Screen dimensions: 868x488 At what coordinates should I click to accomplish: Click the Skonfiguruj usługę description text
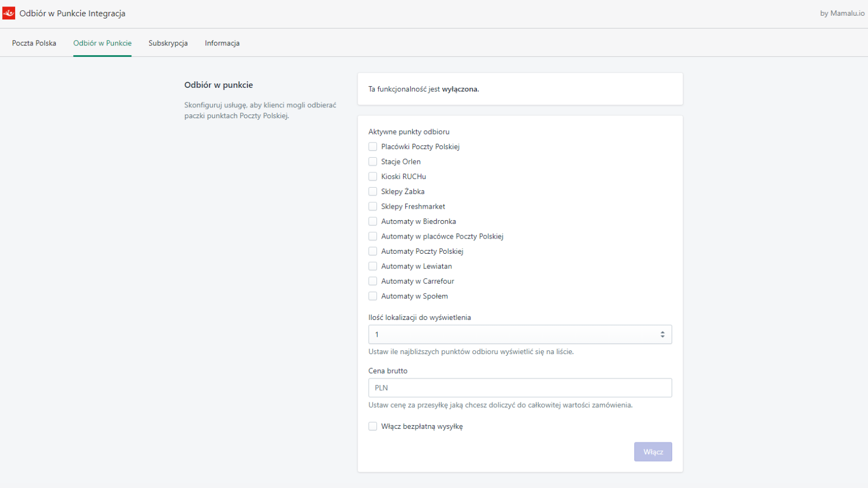tap(260, 110)
